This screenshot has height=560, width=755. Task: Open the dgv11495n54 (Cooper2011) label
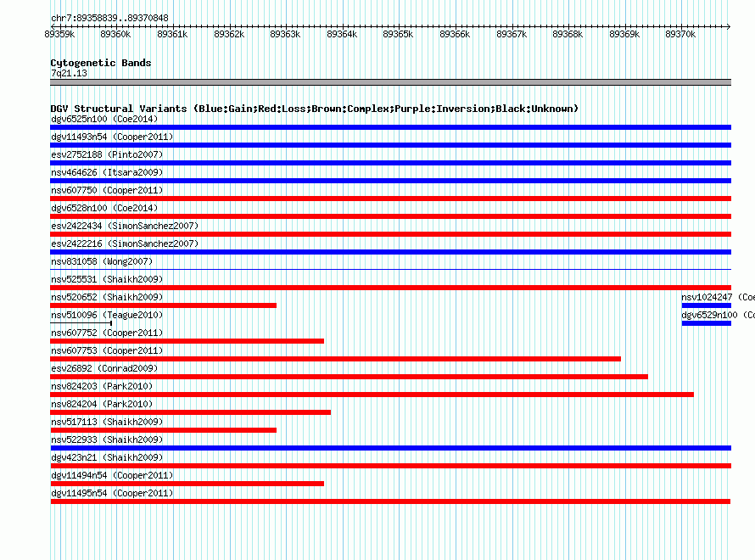[x=112, y=493]
